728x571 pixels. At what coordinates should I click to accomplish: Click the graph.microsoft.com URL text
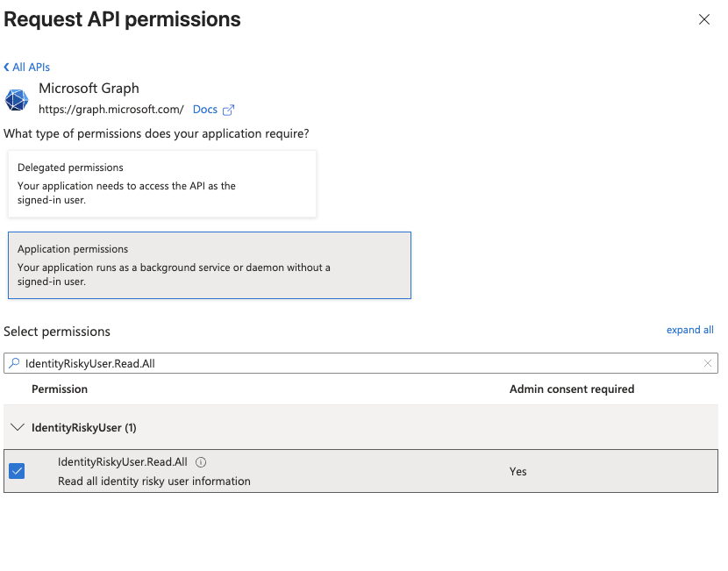pos(111,110)
